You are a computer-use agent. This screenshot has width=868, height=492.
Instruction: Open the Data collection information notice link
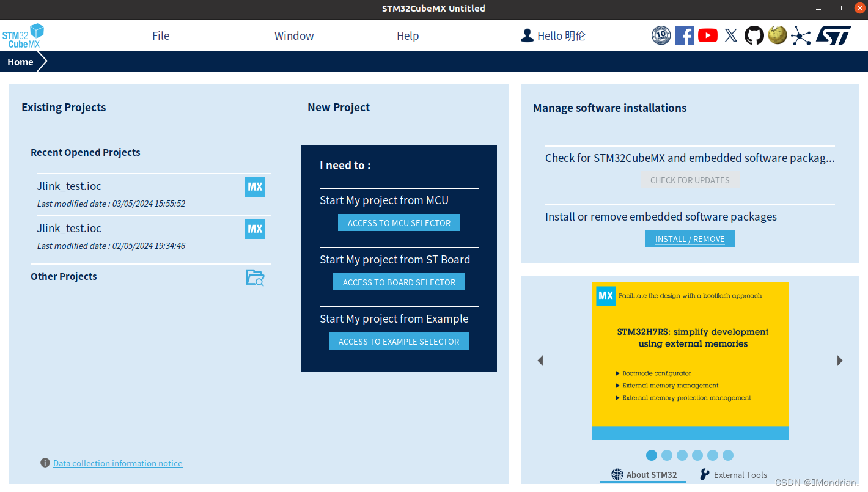coord(118,463)
